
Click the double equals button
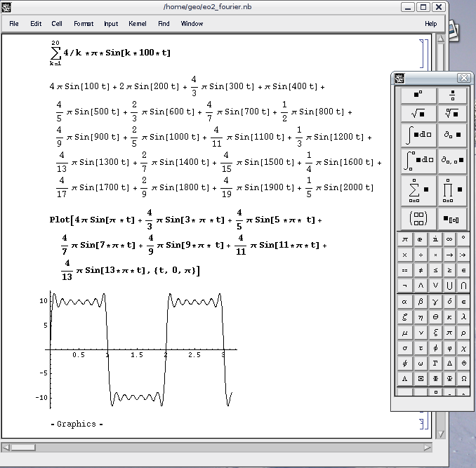[x=405, y=270]
